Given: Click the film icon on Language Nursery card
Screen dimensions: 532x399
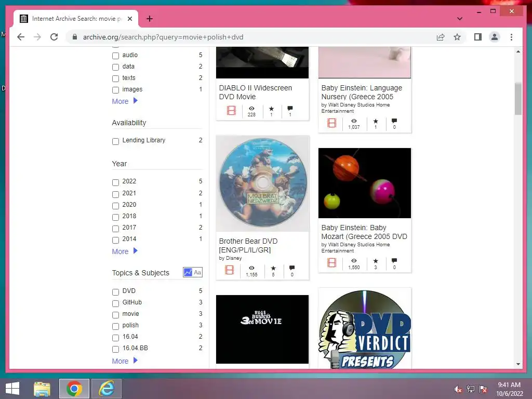Looking at the screenshot, I should coord(332,123).
